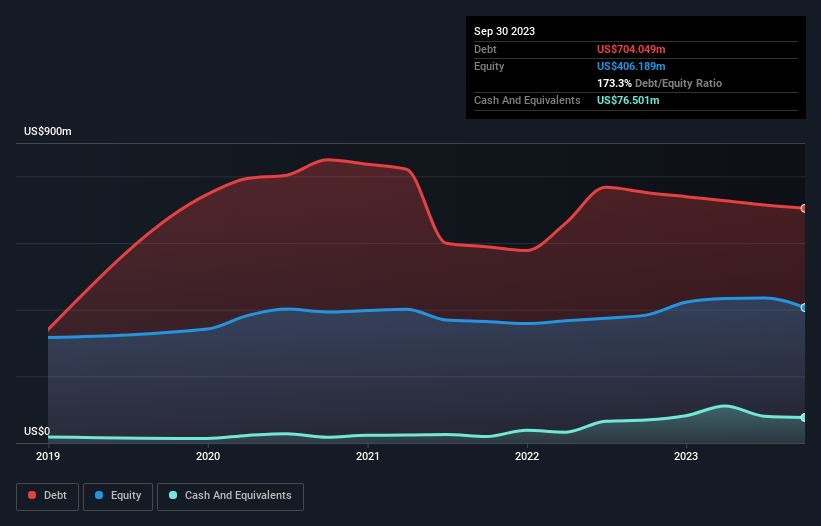
Task: Click the 2019 x-axis label
Action: point(48,456)
